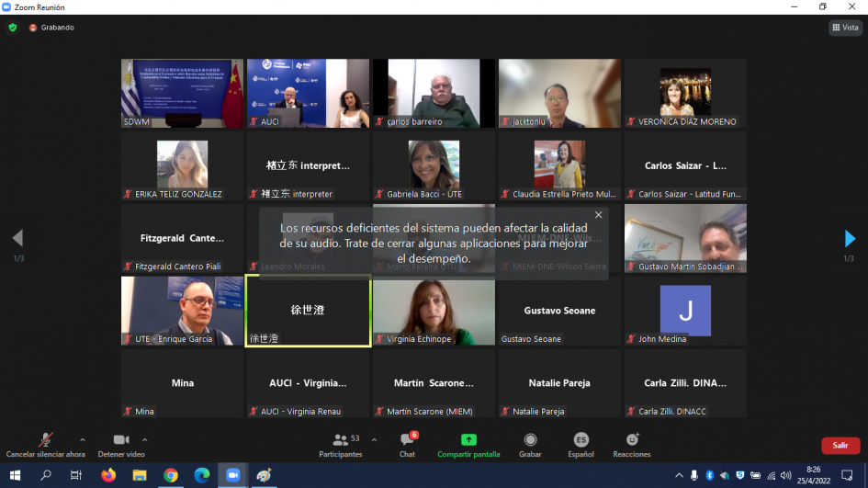This screenshot has width=868, height=488.
Task: Click the Zoom taskbar icon
Action: point(232,475)
